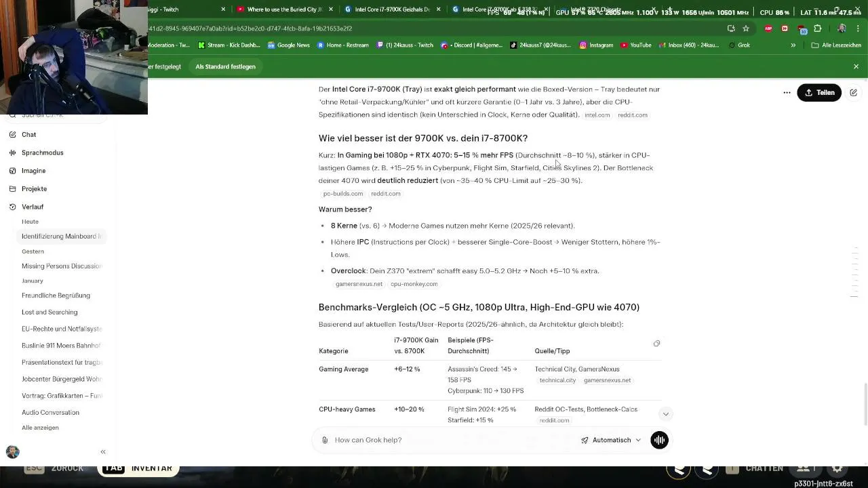Screen dimensions: 868x488
Task: Open 'Identifizierung Mainboard' conversation
Action: pyautogui.click(x=61, y=237)
